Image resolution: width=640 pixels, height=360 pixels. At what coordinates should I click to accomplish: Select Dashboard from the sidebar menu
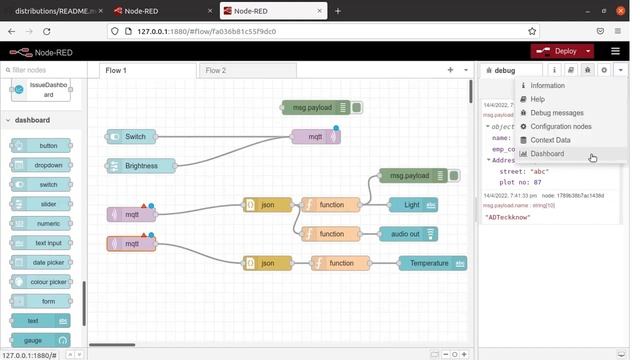pos(572,154)
